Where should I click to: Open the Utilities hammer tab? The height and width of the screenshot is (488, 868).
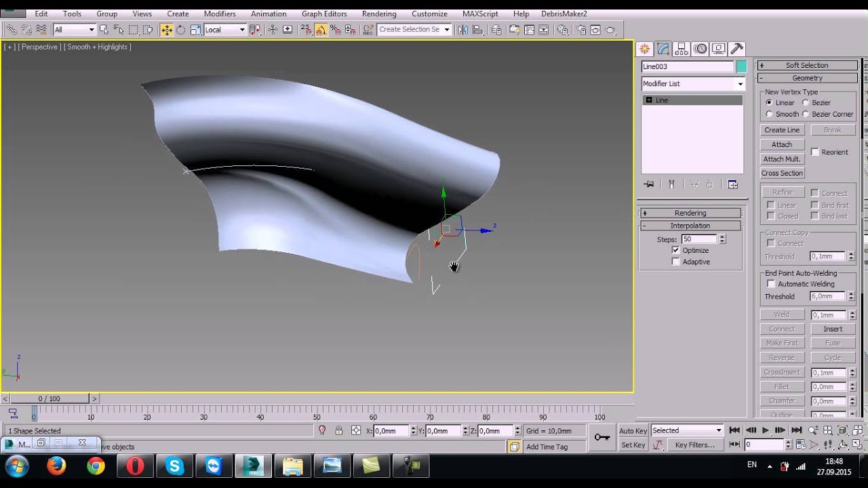click(737, 49)
